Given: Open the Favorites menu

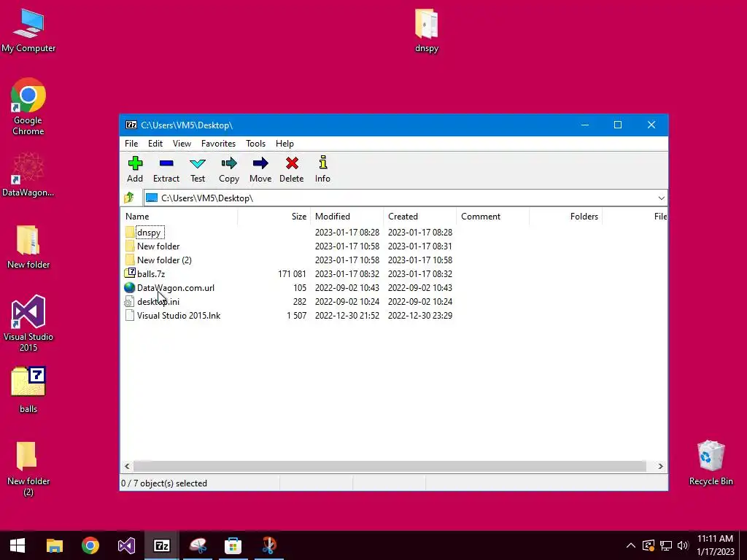Looking at the screenshot, I should point(218,144).
